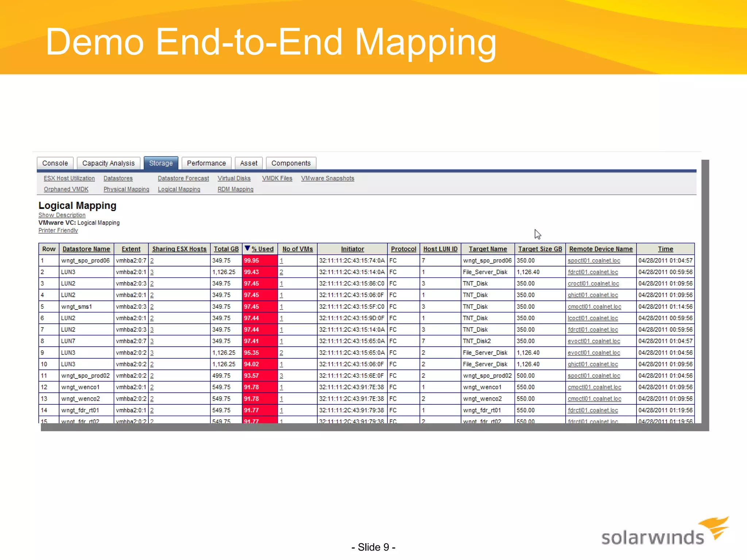Open Printer Friendly view
This screenshot has width=747, height=560.
click(x=58, y=230)
